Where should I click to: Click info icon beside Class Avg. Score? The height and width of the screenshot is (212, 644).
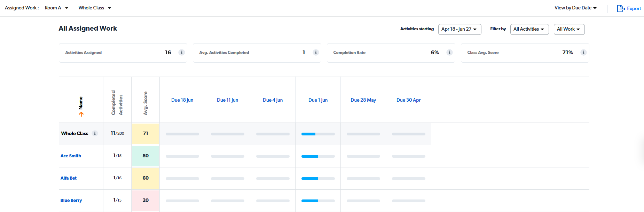[583, 53]
